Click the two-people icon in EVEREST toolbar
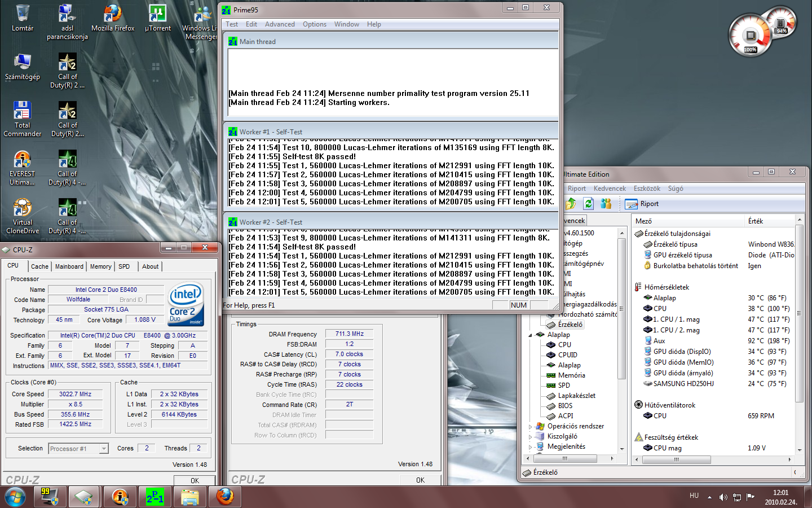 pos(605,203)
